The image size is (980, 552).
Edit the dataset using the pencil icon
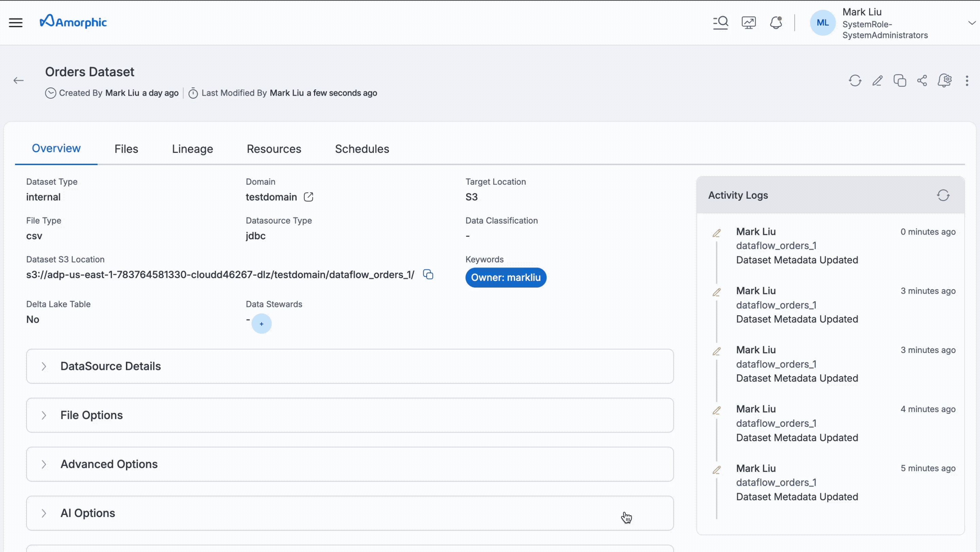[x=877, y=81]
